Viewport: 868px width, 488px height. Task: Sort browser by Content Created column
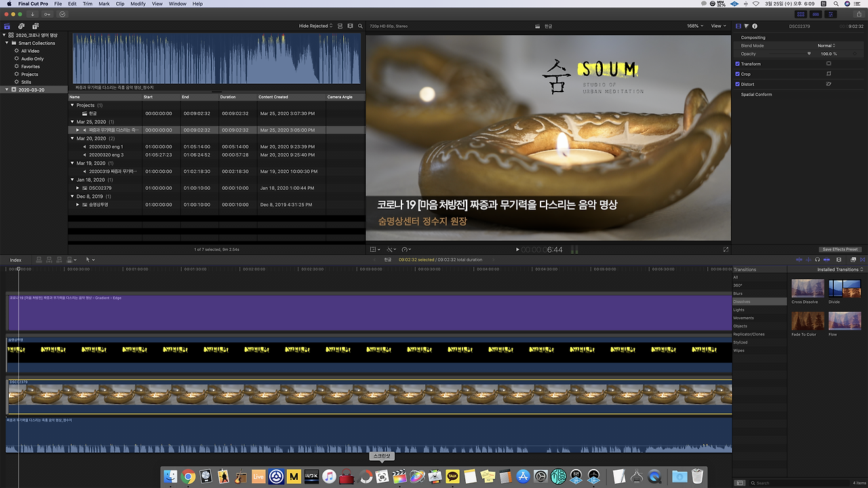tap(291, 97)
